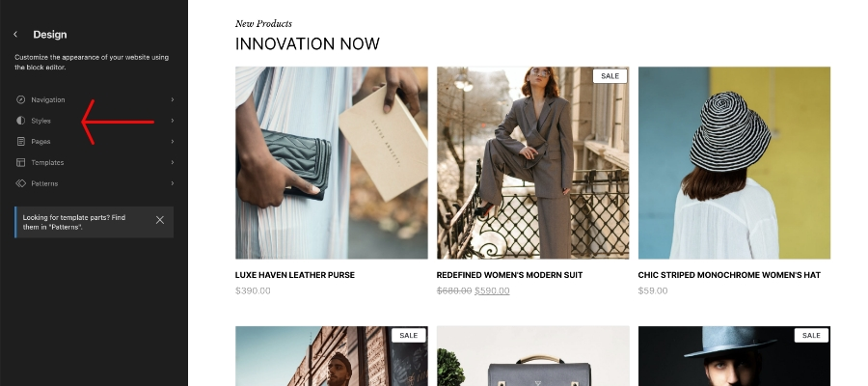Open Redefined Women's Modern Suit link
Screen dimensions: 868x386
pyautogui.click(x=509, y=275)
